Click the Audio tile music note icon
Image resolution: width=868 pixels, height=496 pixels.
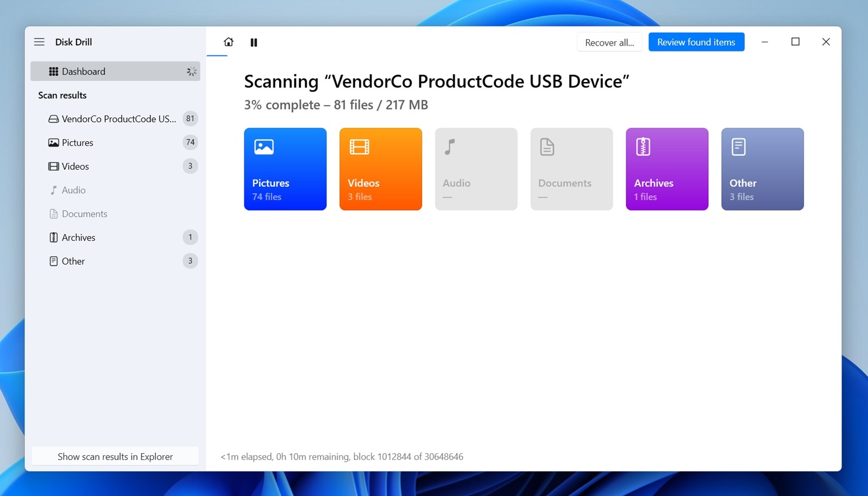450,147
